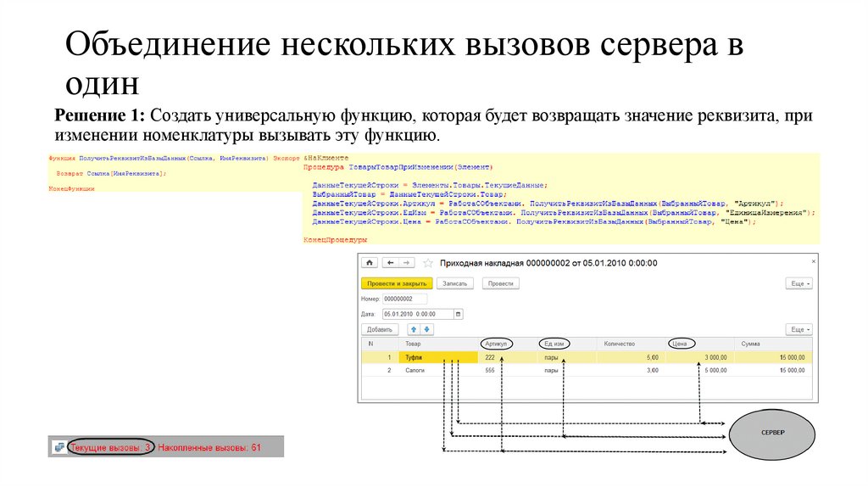The width and height of the screenshot is (868, 487).
Task: Click the КонецПроцедуры line in the code
Action: [336, 240]
